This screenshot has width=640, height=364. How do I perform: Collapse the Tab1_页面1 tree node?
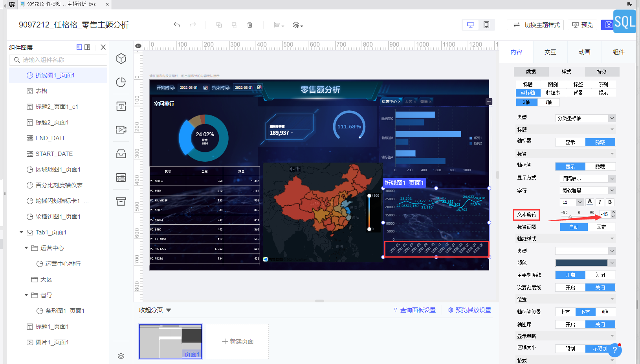[x=21, y=232]
